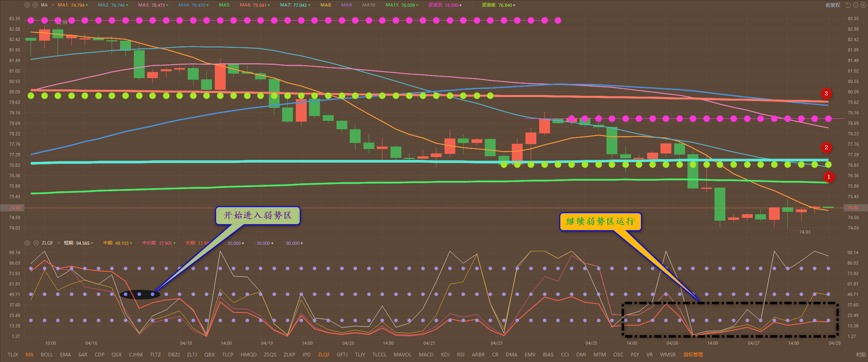Zoom out chart with minus icon

coord(856,5)
